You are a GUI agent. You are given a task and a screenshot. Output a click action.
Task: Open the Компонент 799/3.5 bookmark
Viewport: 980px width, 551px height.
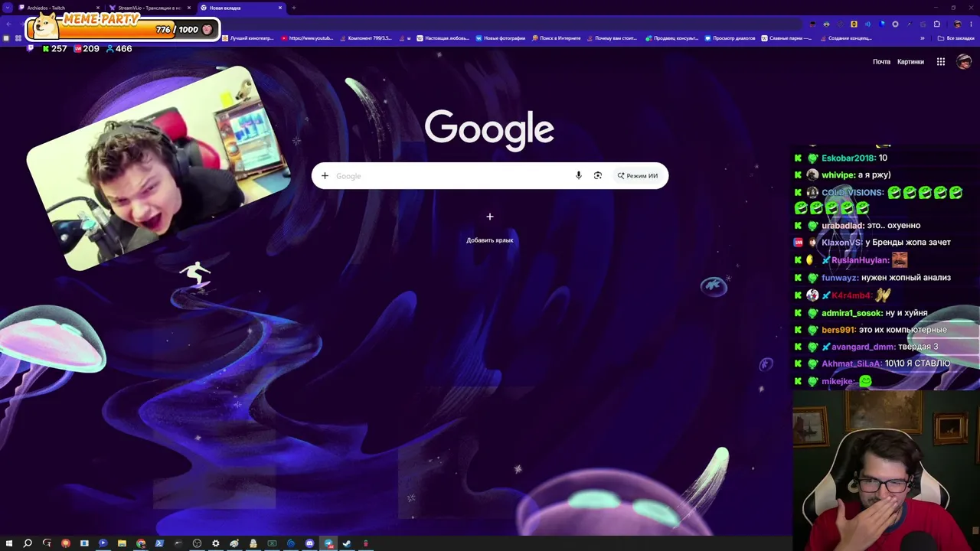pos(366,38)
